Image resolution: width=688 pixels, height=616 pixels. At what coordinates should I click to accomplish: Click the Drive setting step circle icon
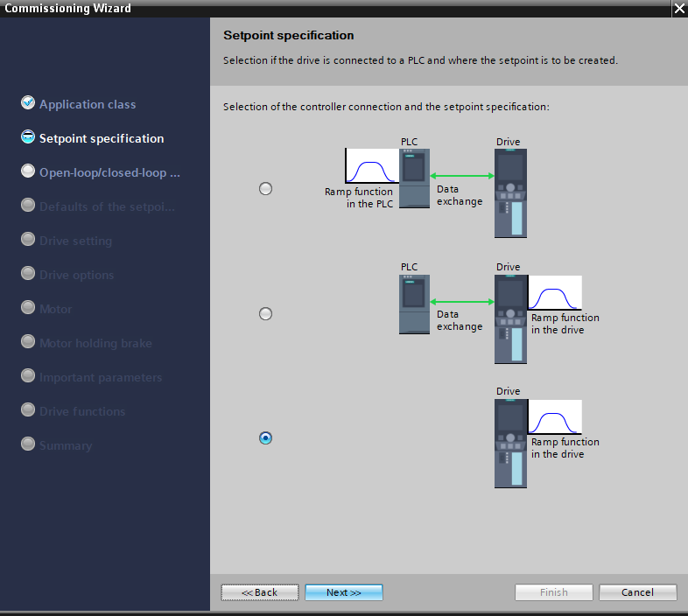tap(28, 239)
